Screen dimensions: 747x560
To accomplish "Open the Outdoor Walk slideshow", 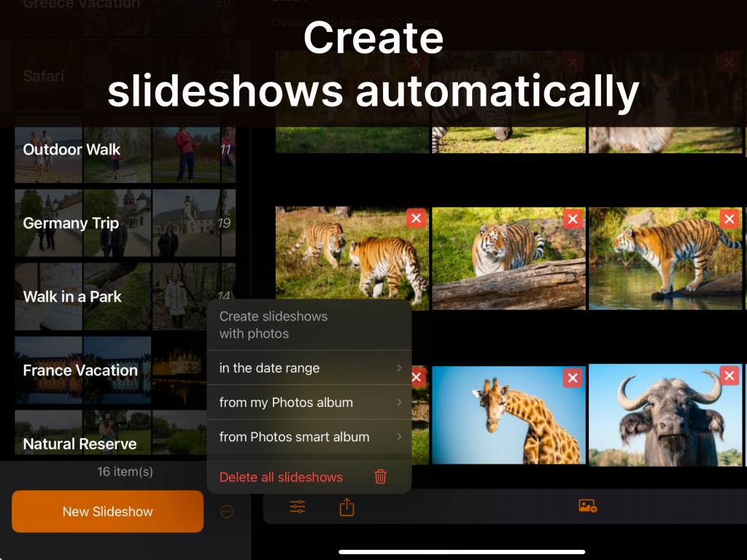I will point(125,149).
